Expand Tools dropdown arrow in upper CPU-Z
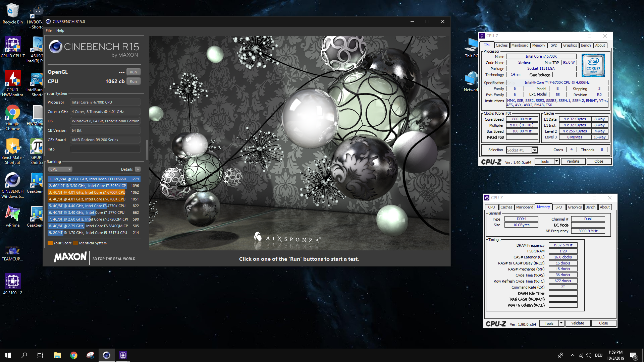 pyautogui.click(x=557, y=161)
